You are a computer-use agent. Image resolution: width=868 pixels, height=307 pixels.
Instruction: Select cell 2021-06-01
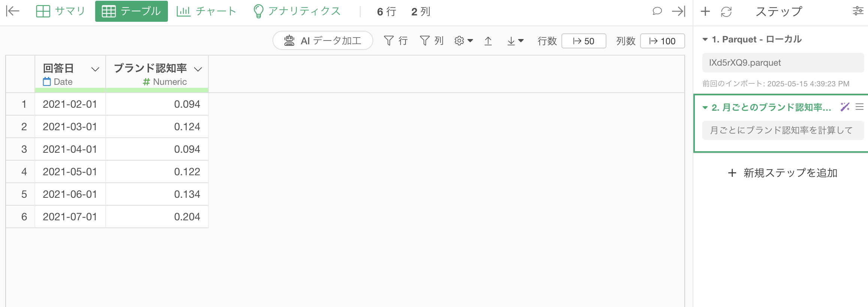[70, 194]
